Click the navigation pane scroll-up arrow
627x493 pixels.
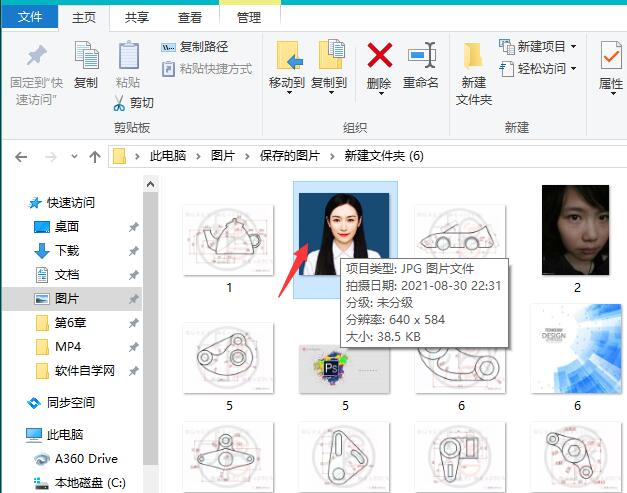(150, 184)
